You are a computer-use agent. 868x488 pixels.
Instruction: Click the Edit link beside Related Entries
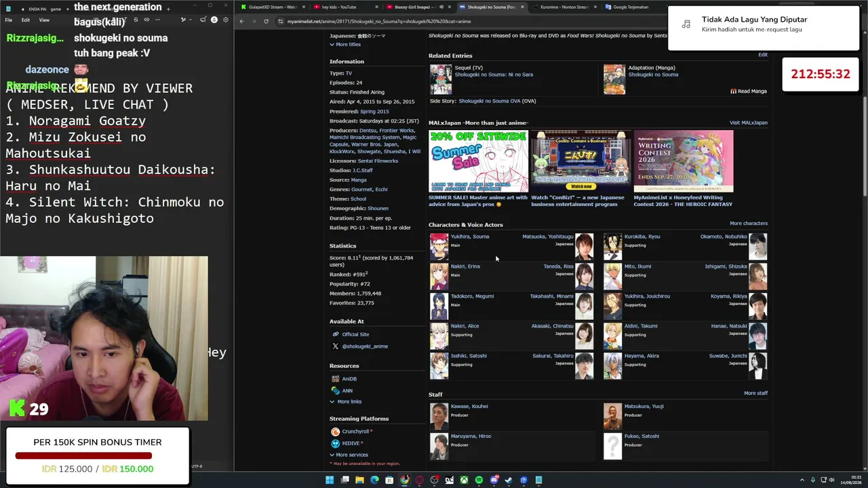[x=763, y=54]
